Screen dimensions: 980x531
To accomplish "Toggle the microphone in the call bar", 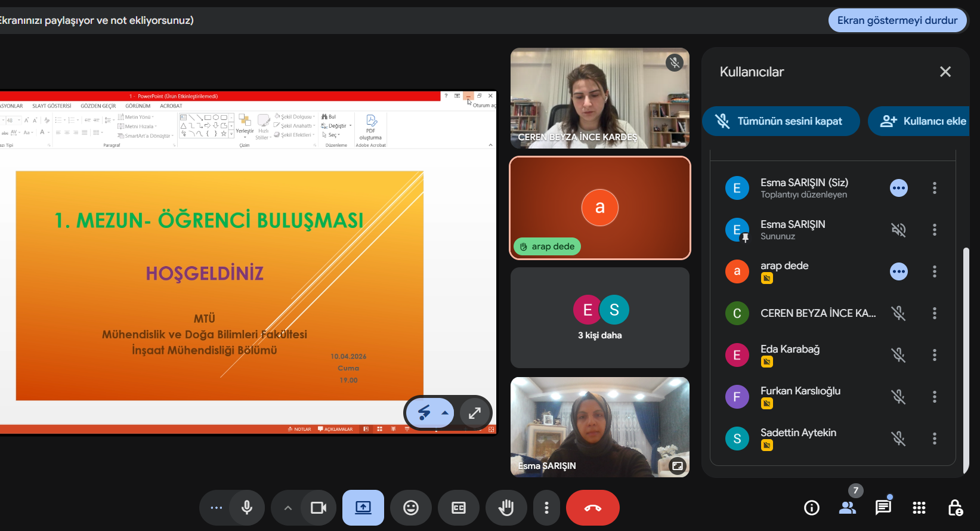I will [246, 508].
